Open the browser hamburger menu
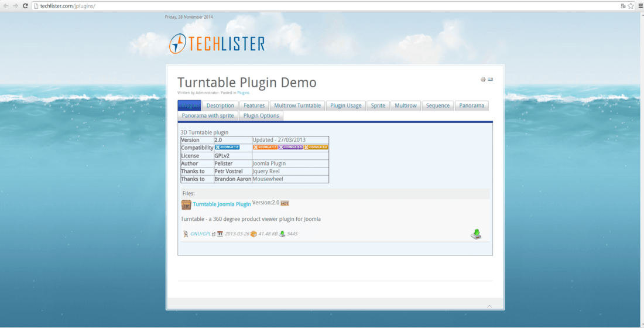Screen dimensions: 644x328 pyautogui.click(x=640, y=6)
